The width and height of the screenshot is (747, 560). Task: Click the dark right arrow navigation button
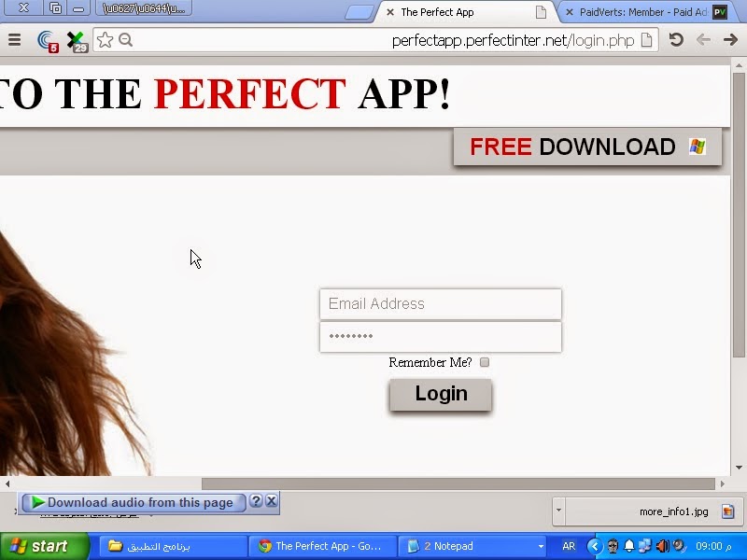tap(730, 39)
